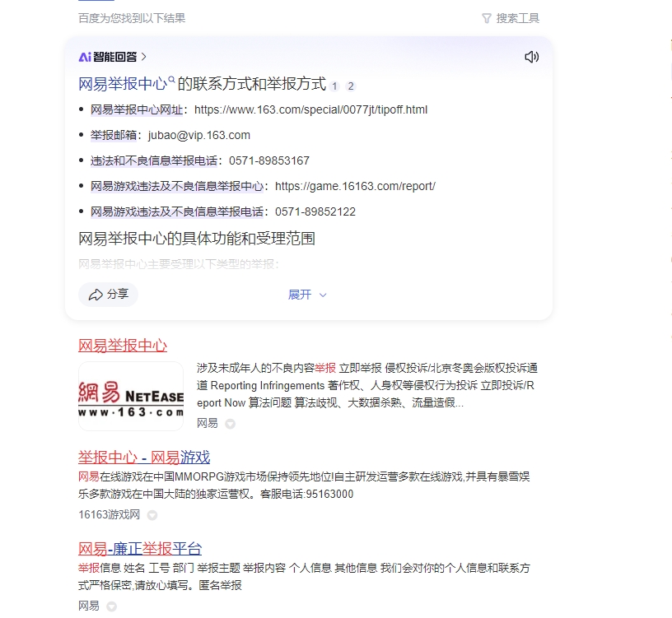Viewport: 672px width, 618px height.
Task: Click the 网易 source label under 网易举报中心 result
Action: (208, 424)
